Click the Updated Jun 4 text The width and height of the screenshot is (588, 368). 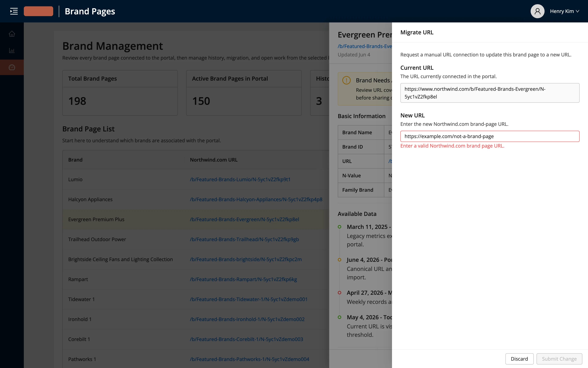(354, 54)
